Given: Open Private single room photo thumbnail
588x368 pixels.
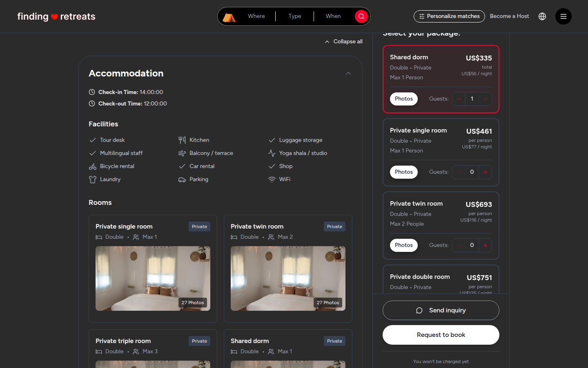Looking at the screenshot, I should 153,278.
